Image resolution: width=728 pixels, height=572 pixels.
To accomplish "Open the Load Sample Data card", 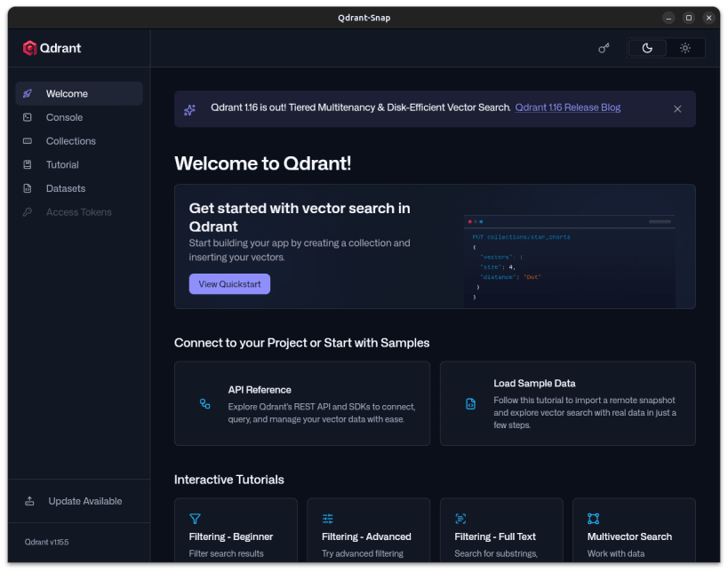I will pos(567,403).
